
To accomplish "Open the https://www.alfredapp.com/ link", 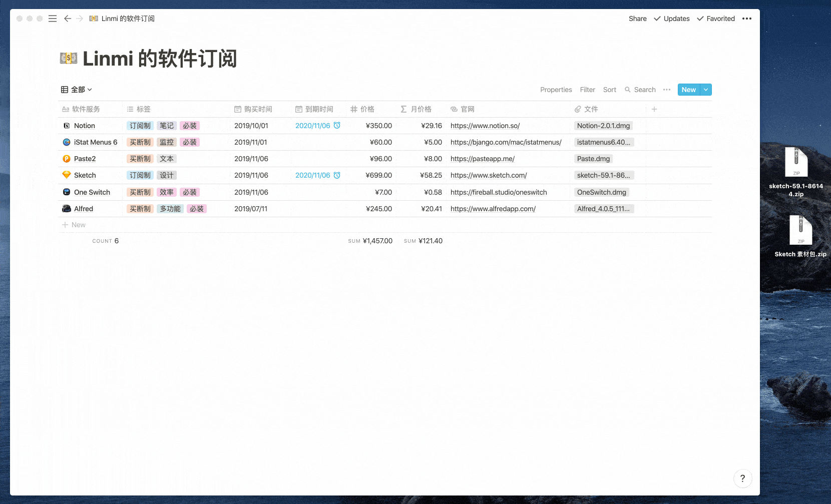I will (x=493, y=209).
